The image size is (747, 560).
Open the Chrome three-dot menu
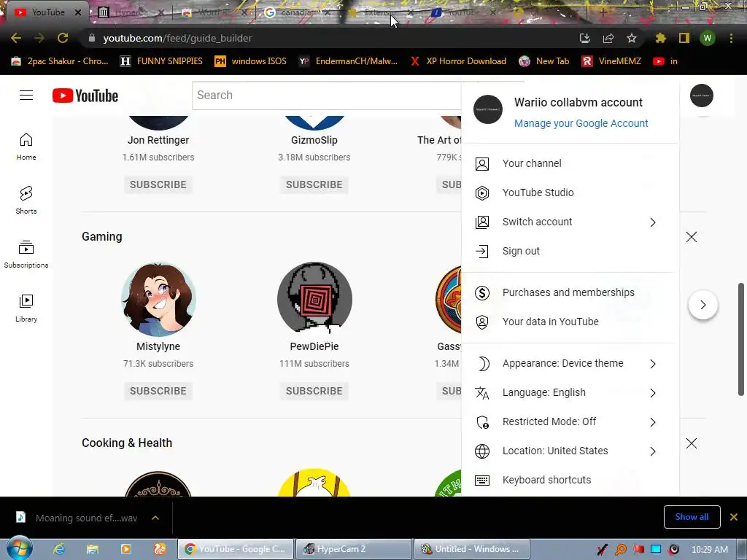point(731,38)
